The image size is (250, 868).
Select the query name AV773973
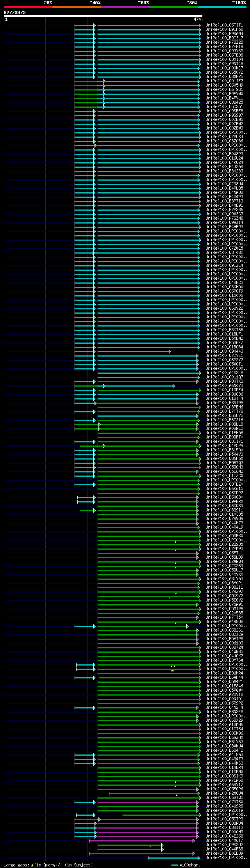(x=15, y=12)
